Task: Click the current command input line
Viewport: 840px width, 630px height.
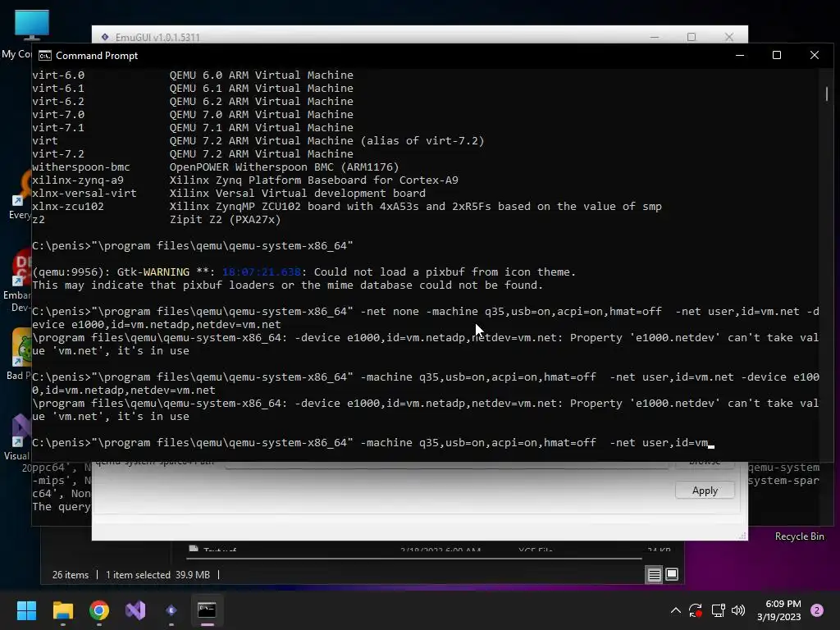Action: 373,443
